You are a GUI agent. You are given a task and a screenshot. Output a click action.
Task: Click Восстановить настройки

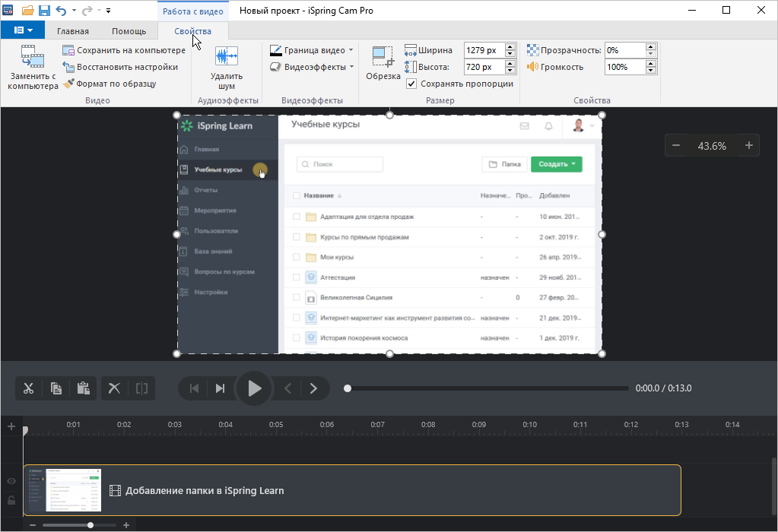(x=120, y=67)
